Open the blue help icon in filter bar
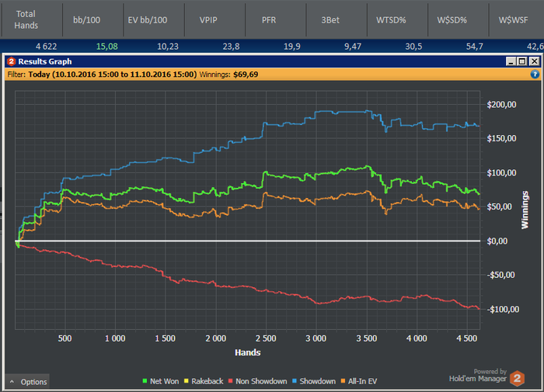The width and height of the screenshot is (544, 392). coord(535,75)
